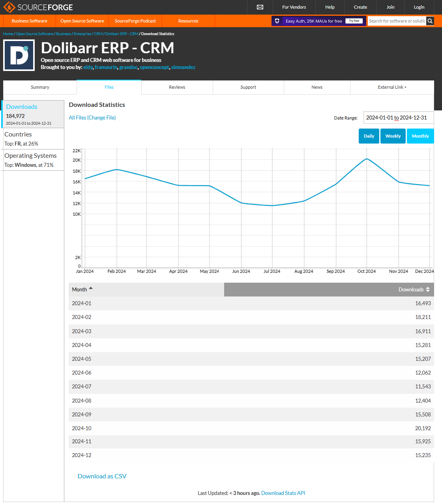
Task: Click the 2024-10 table row
Action: pos(251,428)
